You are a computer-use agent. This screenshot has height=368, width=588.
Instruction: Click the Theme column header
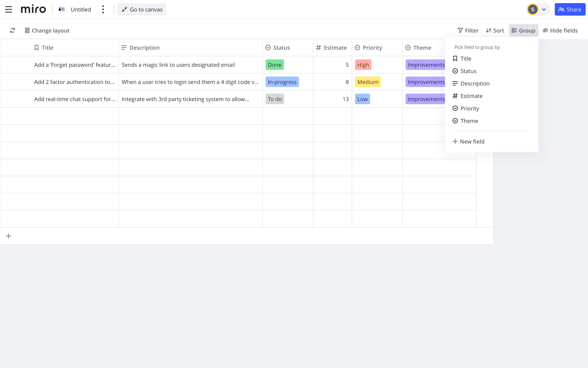[424, 48]
